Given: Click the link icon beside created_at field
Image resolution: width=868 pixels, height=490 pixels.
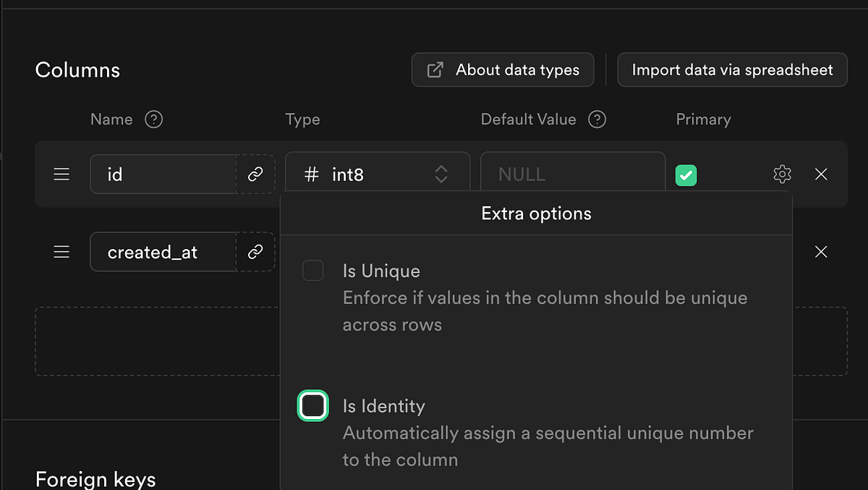Looking at the screenshot, I should (x=255, y=252).
